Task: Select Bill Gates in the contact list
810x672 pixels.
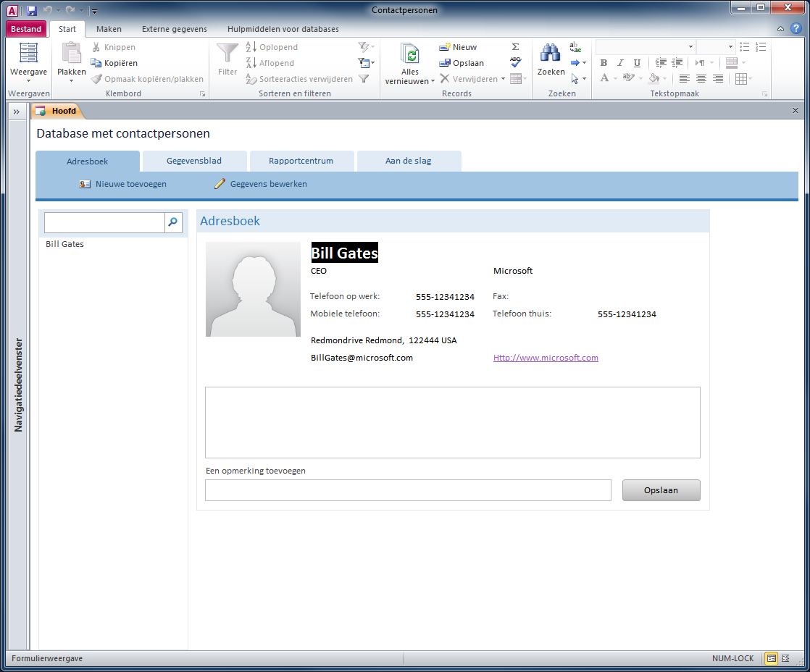Action: [x=64, y=244]
